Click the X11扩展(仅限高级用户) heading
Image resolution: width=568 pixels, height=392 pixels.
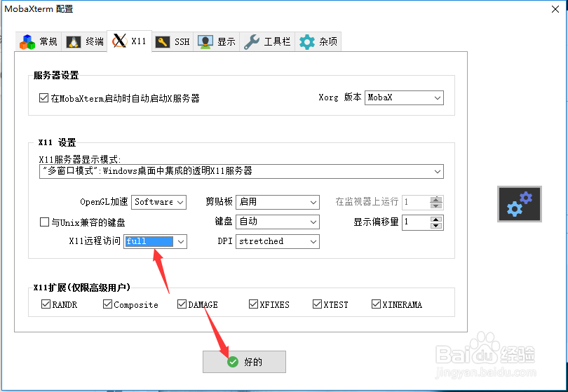point(82,288)
